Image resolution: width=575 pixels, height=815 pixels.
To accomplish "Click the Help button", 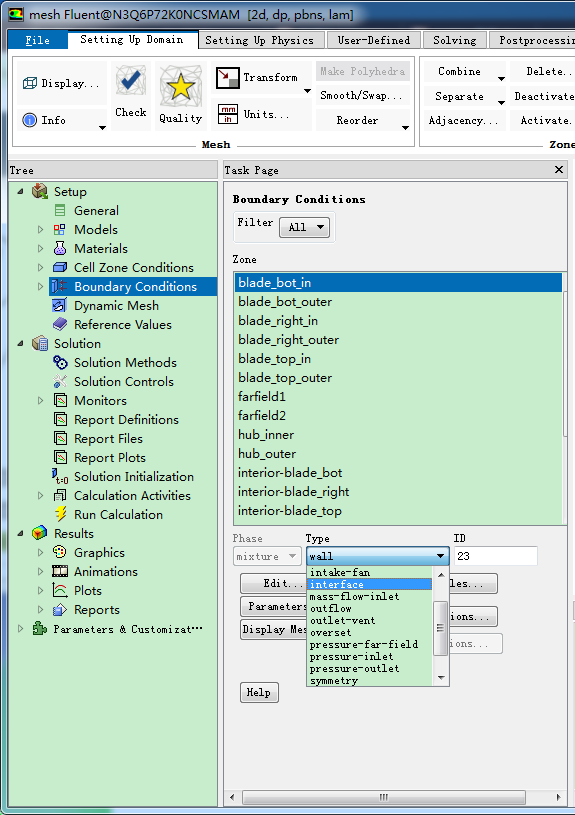I will (259, 692).
